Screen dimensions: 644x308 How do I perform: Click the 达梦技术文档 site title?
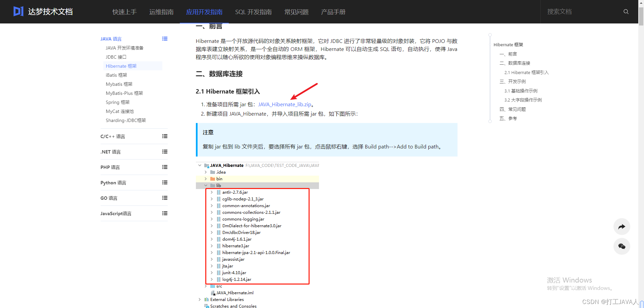point(50,12)
